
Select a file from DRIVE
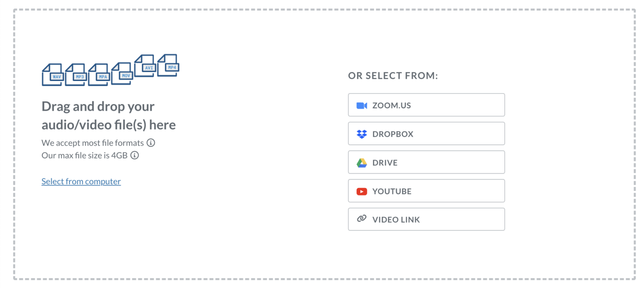[426, 162]
